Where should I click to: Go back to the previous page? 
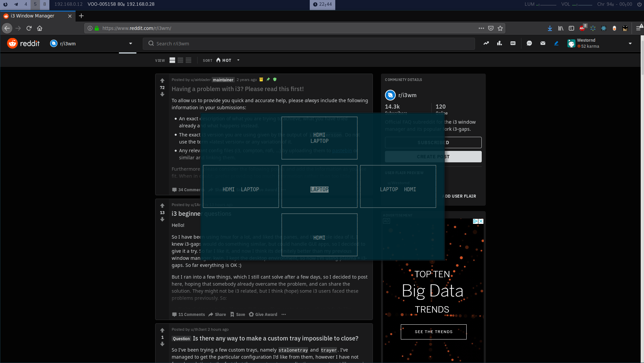[7, 28]
